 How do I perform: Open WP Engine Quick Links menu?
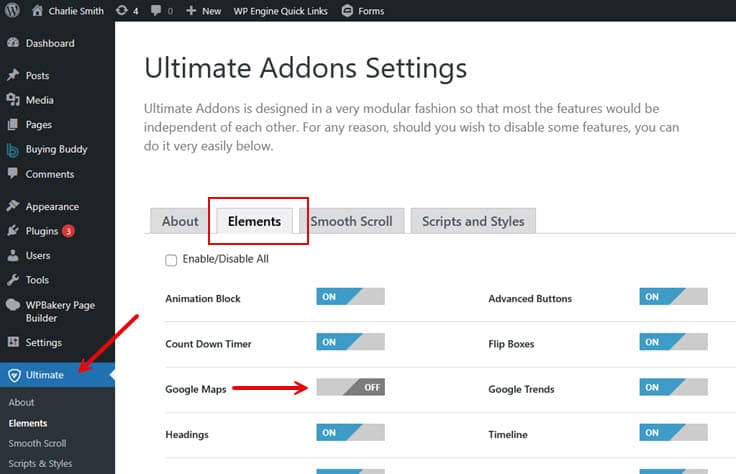[x=281, y=10]
